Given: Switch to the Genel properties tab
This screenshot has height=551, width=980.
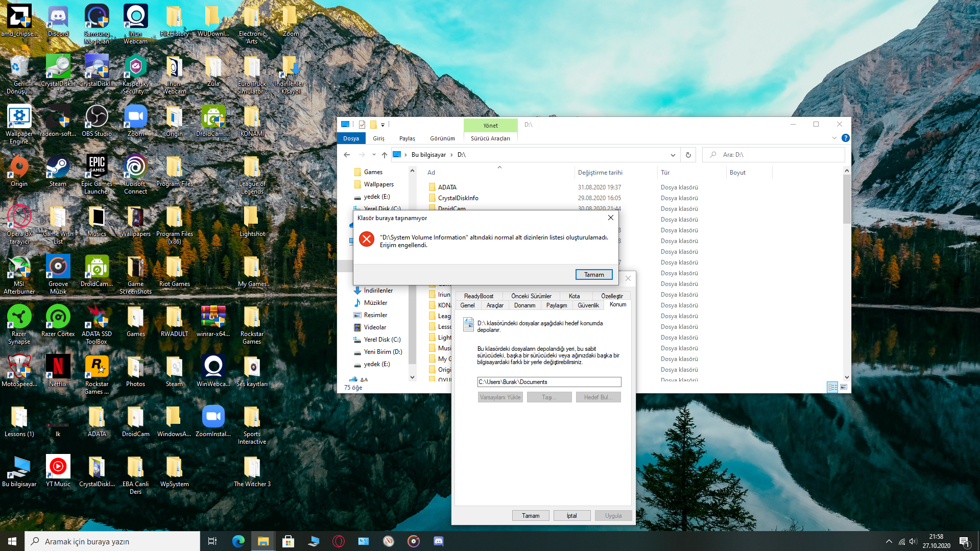Looking at the screenshot, I should point(467,305).
